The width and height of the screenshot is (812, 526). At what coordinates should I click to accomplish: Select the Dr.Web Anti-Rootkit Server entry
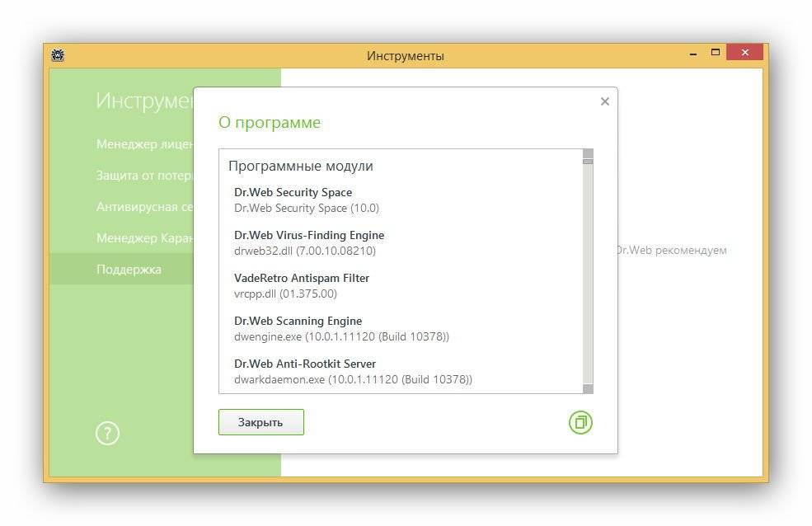(305, 364)
